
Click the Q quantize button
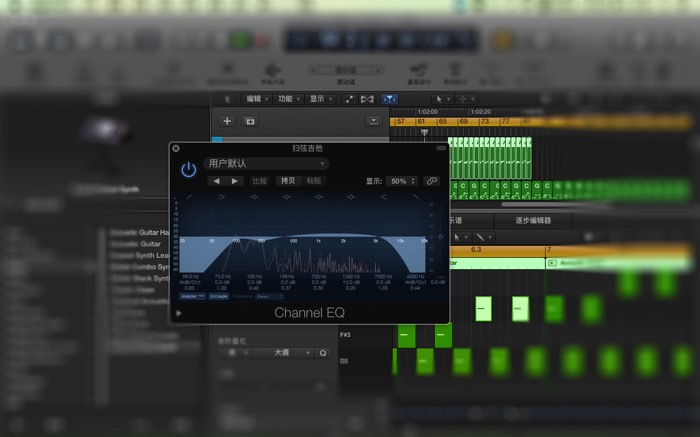(x=323, y=353)
